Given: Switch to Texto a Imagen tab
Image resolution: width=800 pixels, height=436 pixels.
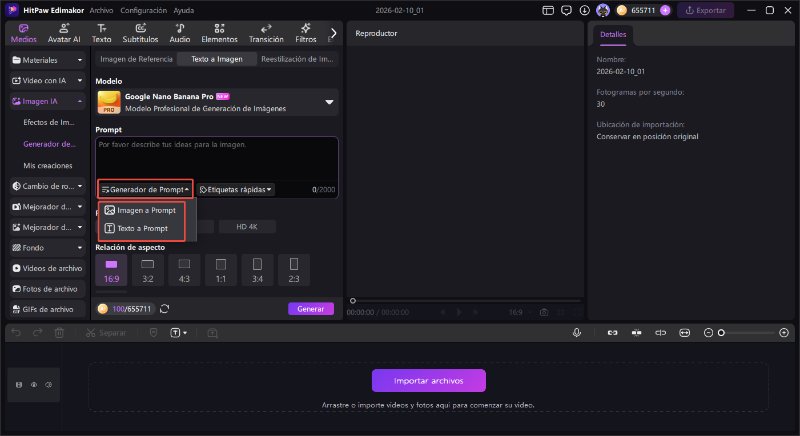Looking at the screenshot, I should 217,59.
